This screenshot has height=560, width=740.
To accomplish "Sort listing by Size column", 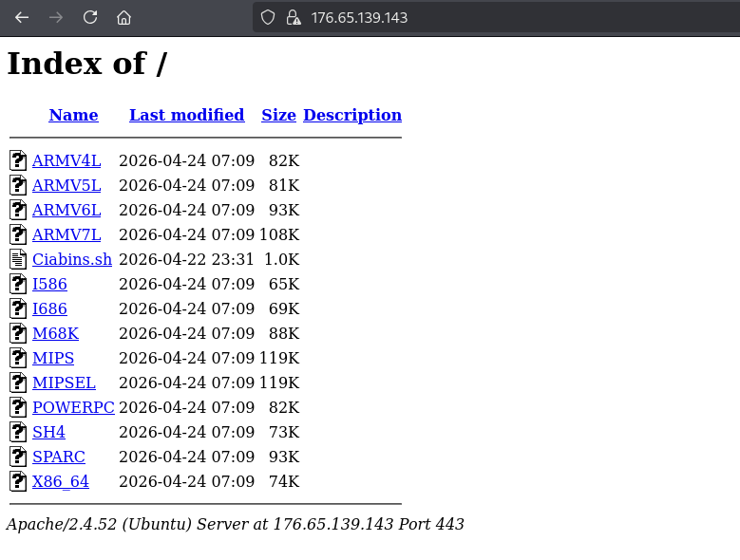I will (279, 115).
